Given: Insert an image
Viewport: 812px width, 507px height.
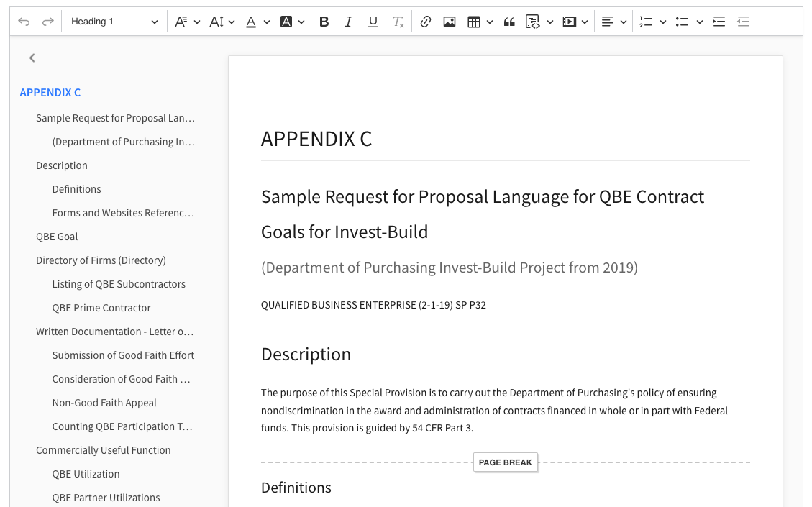Looking at the screenshot, I should pos(450,22).
